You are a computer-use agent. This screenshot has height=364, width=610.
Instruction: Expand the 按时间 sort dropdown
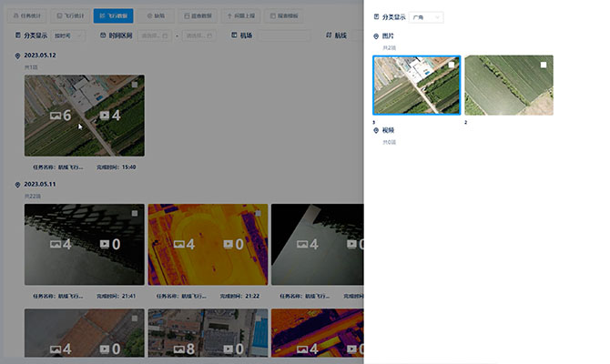(x=68, y=35)
